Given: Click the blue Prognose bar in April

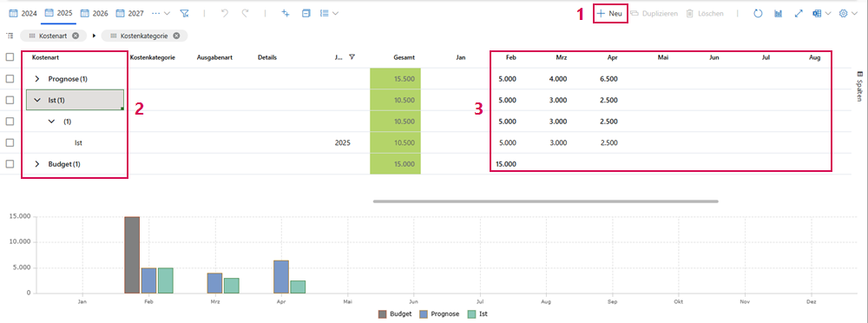Looking at the screenshot, I should [x=281, y=276].
